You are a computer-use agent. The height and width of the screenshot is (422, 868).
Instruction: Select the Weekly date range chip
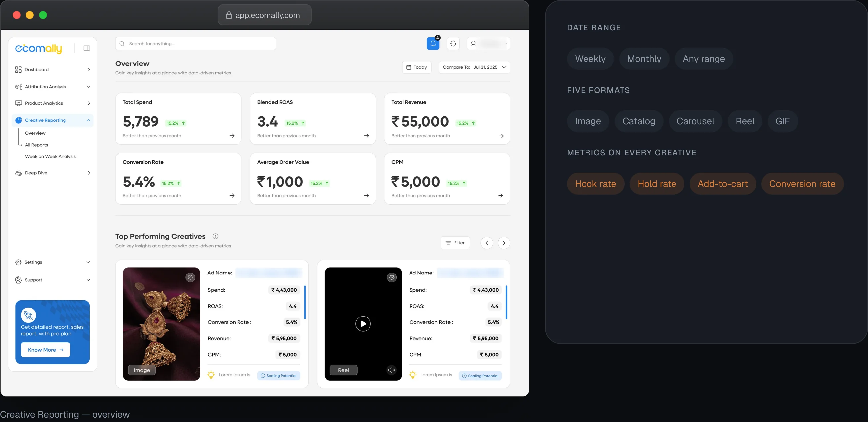[590, 59]
